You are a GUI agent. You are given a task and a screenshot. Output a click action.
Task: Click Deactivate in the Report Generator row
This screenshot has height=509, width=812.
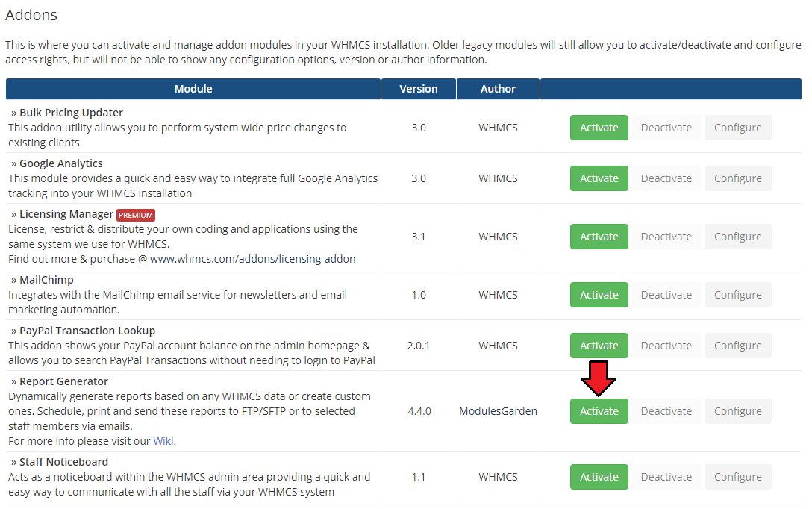(x=666, y=411)
